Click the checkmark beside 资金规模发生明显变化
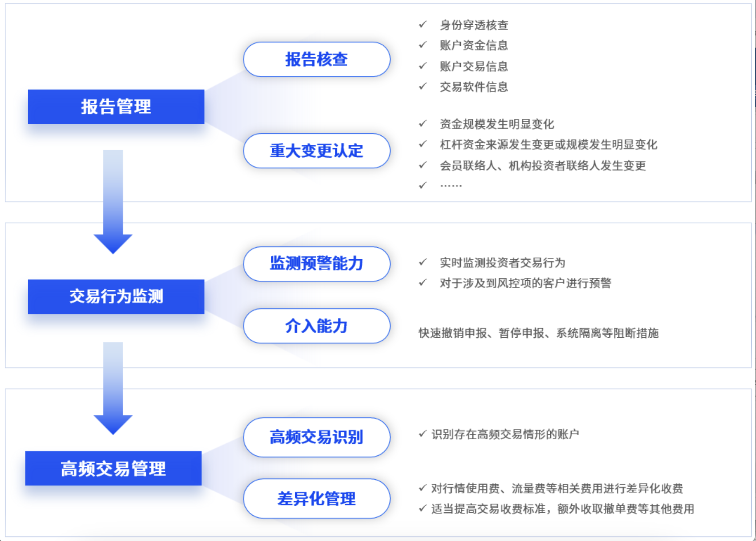Image resolution: width=756 pixels, height=541 pixels. coord(423,123)
